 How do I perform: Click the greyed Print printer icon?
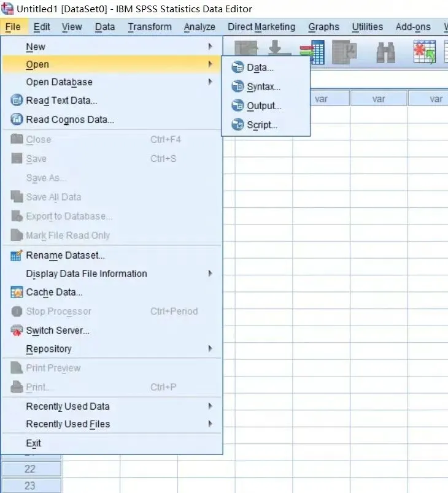click(x=17, y=387)
